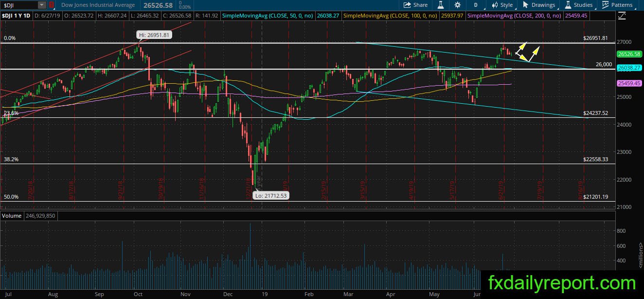644x299 pixels.
Task: Open the D timeframe selector
Action: click(475, 5)
